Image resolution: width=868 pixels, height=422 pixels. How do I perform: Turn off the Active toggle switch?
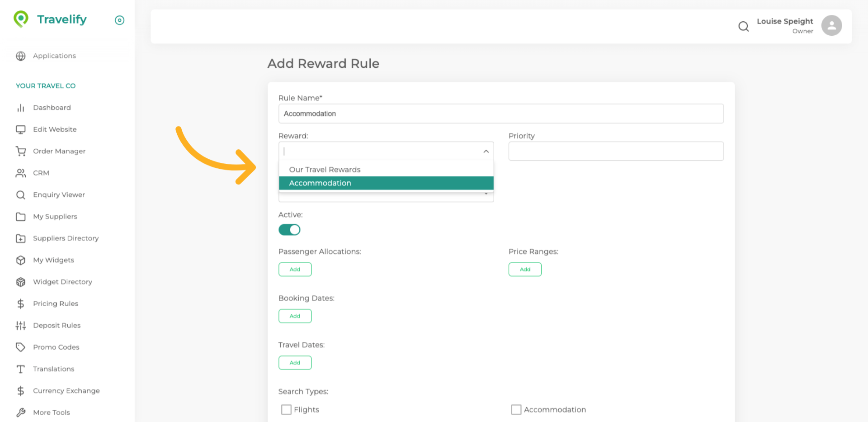289,230
